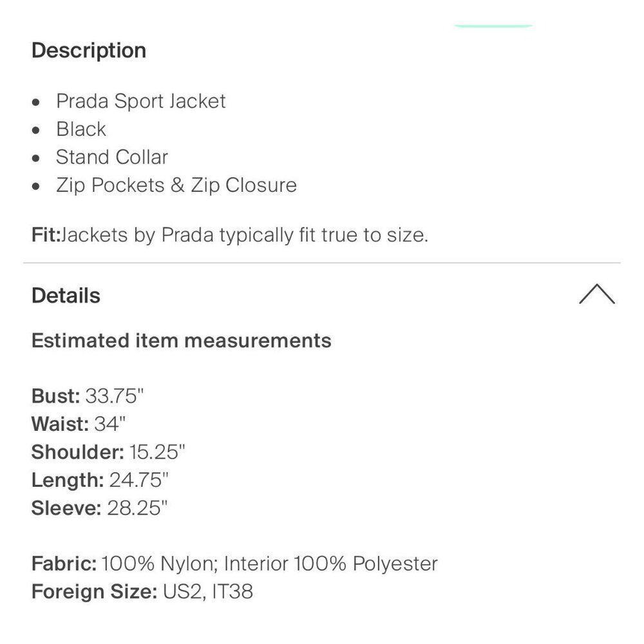Collapse the Details section chevron
Viewport: 644px width, 644px height.
pos(596,295)
